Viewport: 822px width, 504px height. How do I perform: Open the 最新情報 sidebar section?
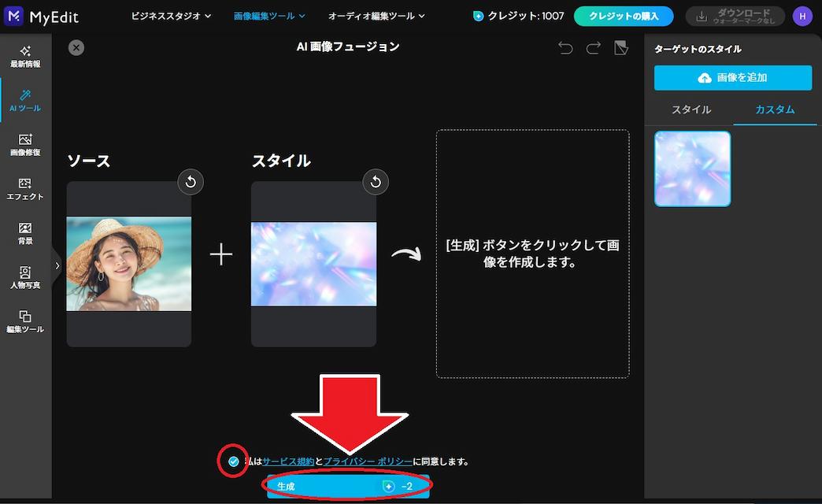25,57
